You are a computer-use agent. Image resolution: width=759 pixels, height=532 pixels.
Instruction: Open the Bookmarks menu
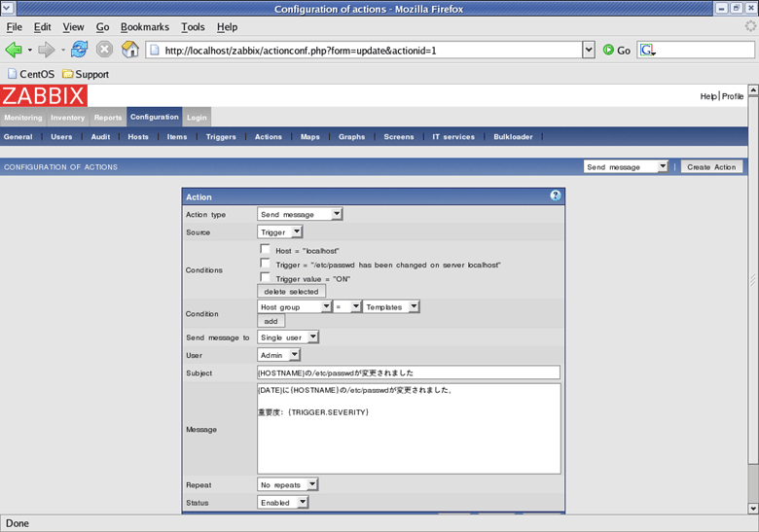(x=144, y=27)
